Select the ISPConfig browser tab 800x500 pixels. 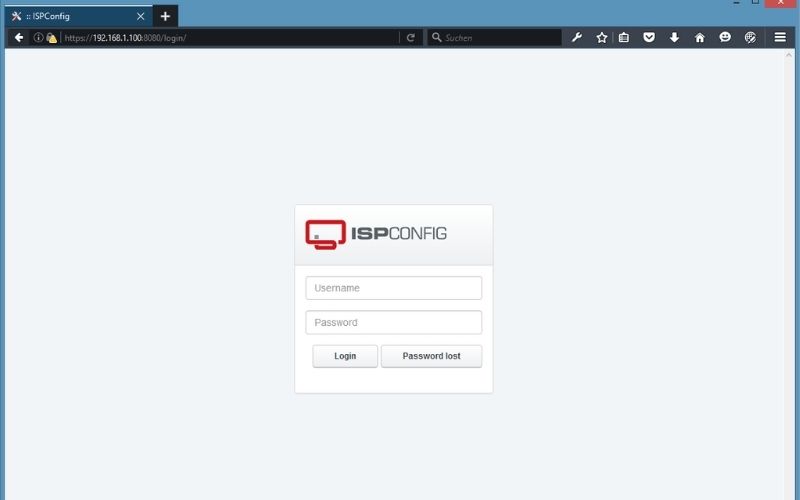79,16
